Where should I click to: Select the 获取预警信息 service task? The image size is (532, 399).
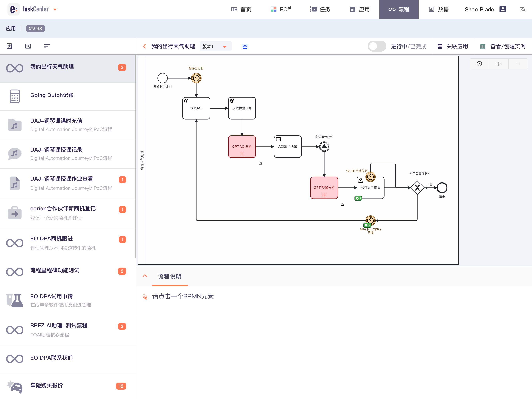tap(242, 108)
